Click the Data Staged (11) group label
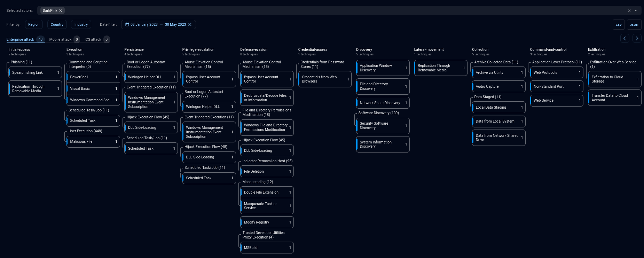The width and height of the screenshot is (644, 258). click(x=488, y=97)
